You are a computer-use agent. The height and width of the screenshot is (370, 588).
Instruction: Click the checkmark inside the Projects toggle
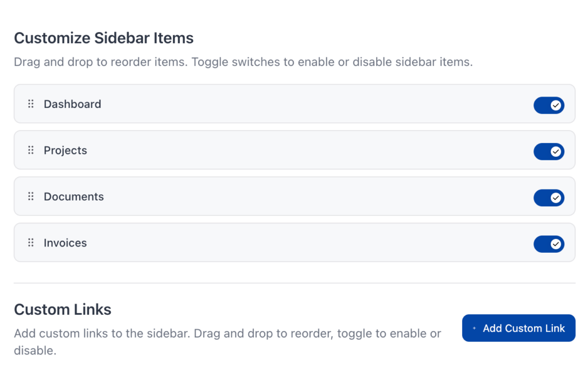[555, 152]
